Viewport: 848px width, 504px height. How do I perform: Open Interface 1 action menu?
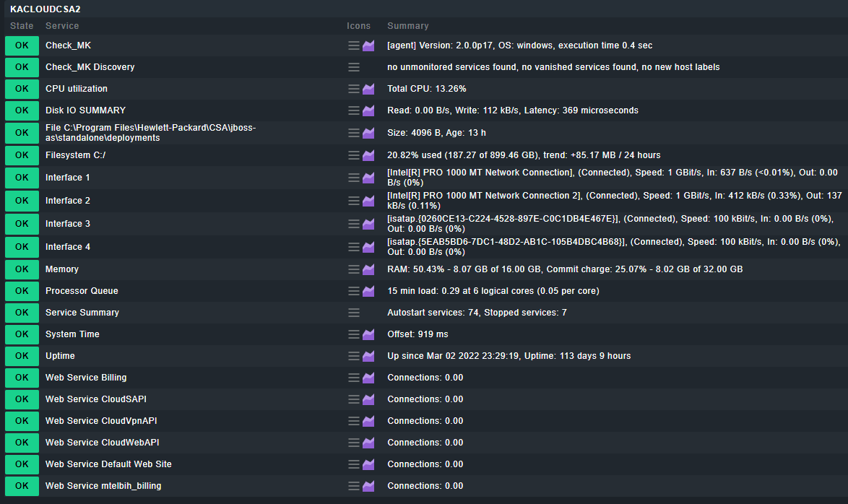pos(354,178)
